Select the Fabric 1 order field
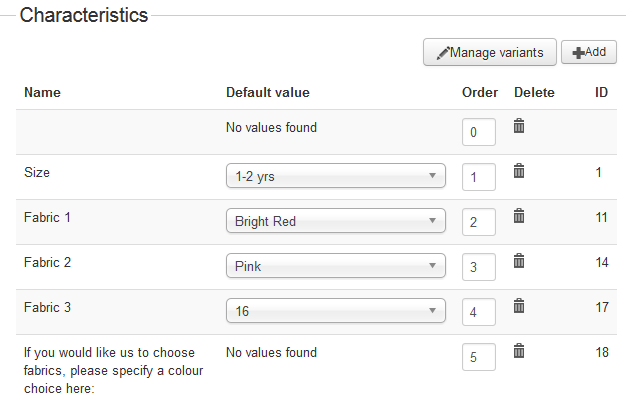626x410 pixels. (x=479, y=222)
